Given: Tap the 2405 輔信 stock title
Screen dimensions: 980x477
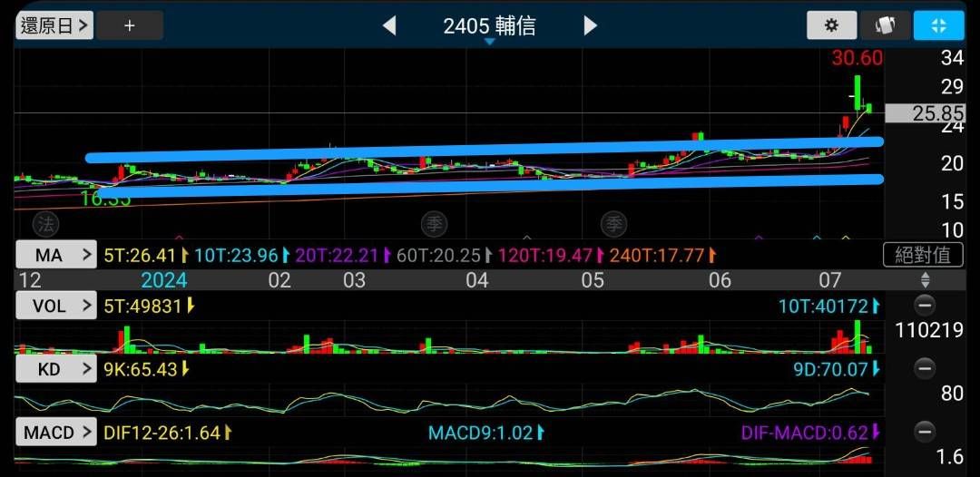Looking at the screenshot, I should 489,26.
